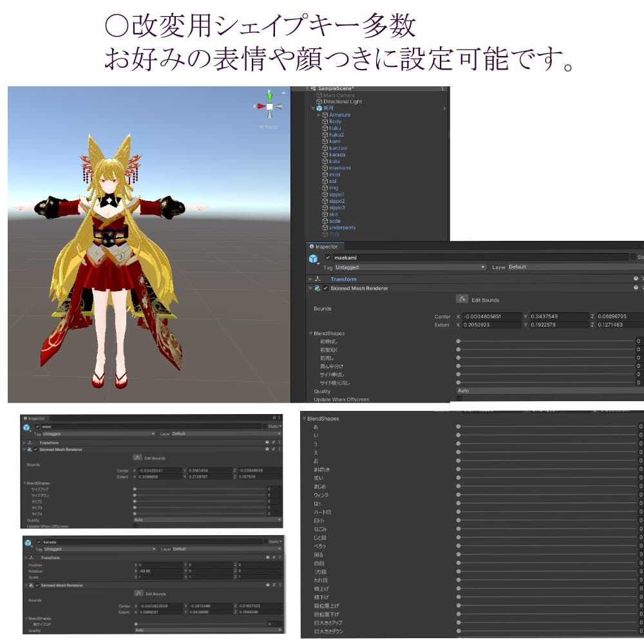Open the Quality Auto dropdown in maekami Inspector
Screen dimensions: 644x644
tap(551, 391)
